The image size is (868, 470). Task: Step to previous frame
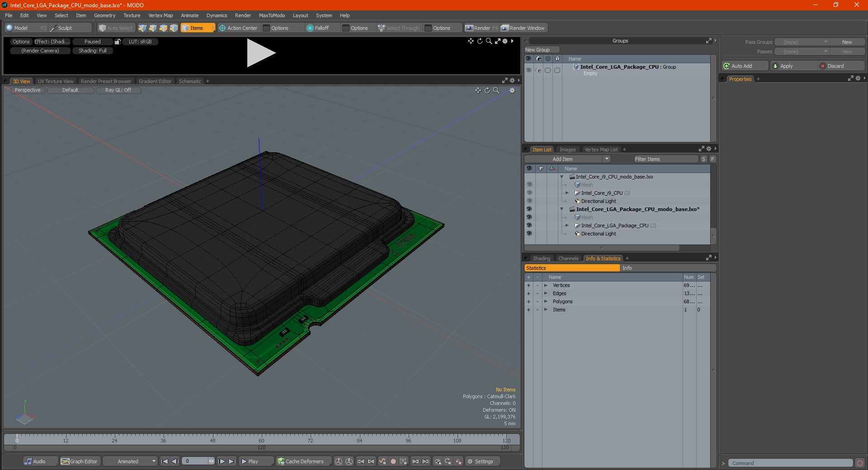175,461
